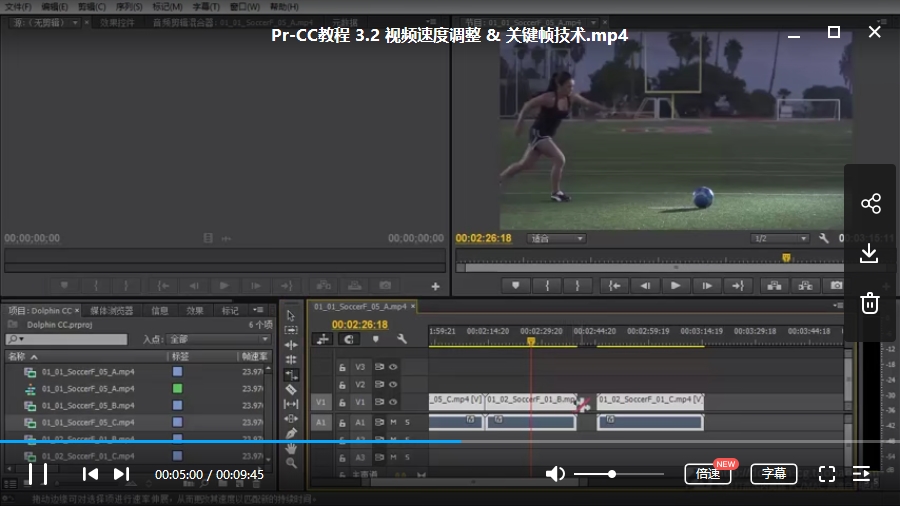Open playback resolution 1/2 dropdown
This screenshot has width=900, height=506.
click(779, 239)
